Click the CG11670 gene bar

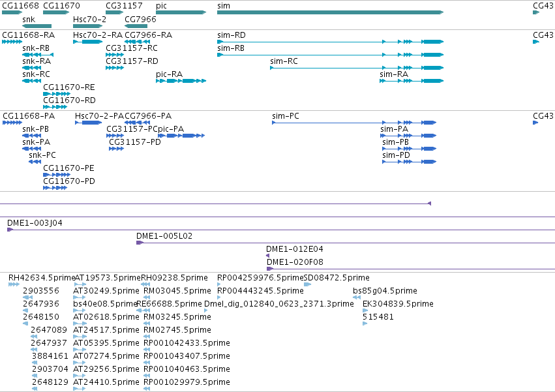56,12
